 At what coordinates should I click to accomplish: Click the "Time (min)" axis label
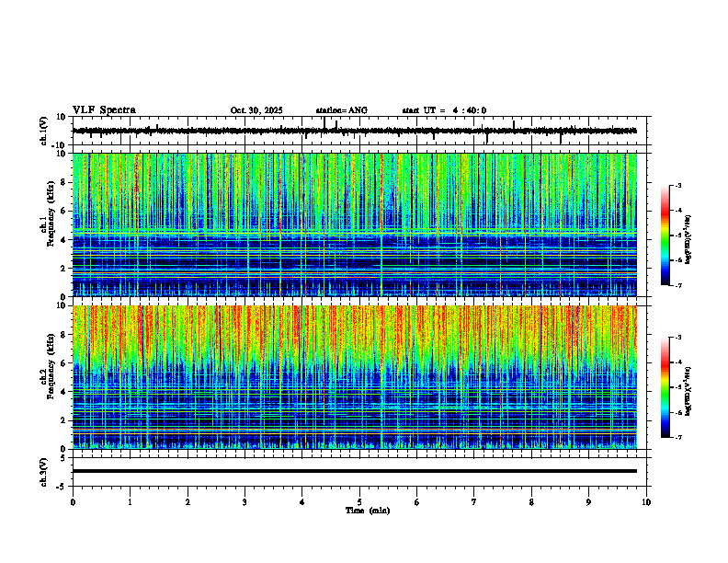point(368,511)
